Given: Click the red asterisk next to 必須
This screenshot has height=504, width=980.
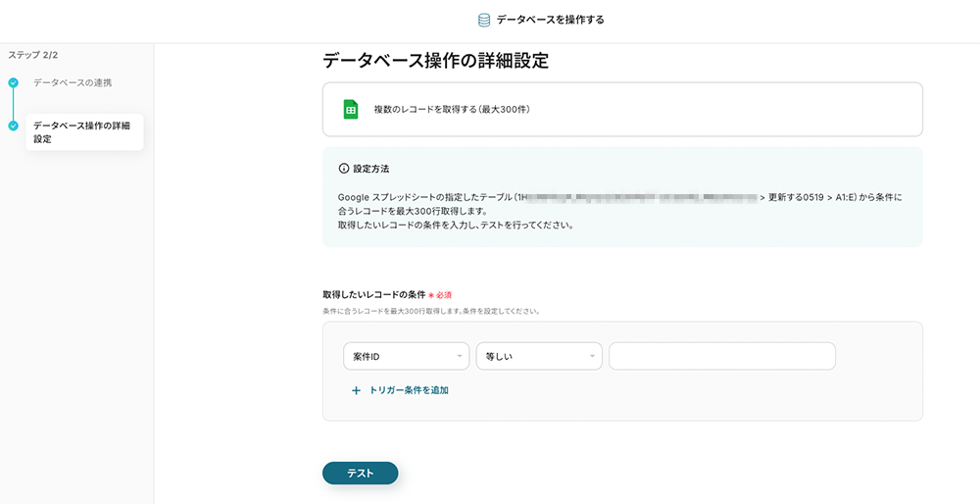Looking at the screenshot, I should [x=431, y=295].
